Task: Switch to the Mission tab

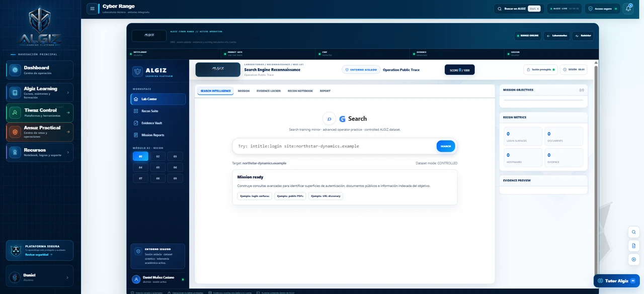Action: coord(244,91)
